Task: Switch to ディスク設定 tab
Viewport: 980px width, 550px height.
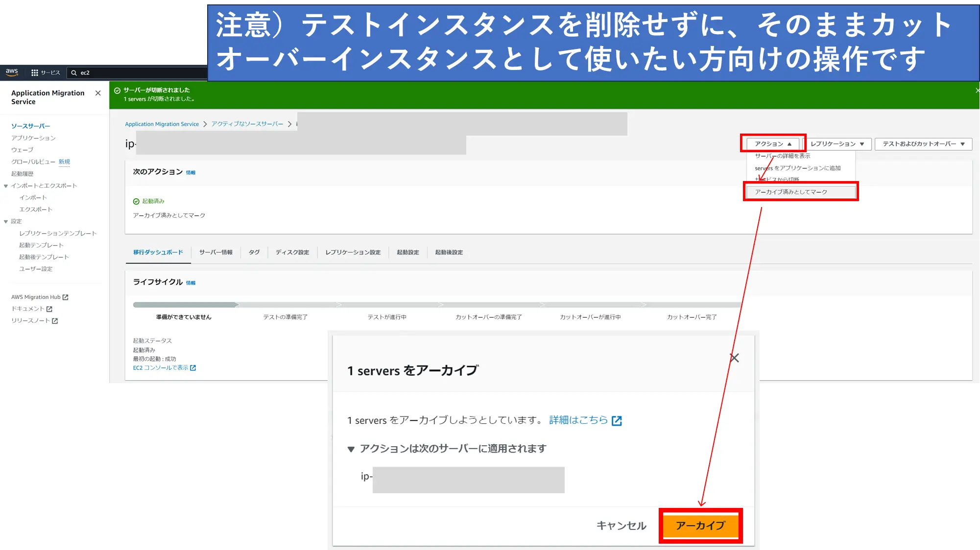Action: tap(292, 252)
